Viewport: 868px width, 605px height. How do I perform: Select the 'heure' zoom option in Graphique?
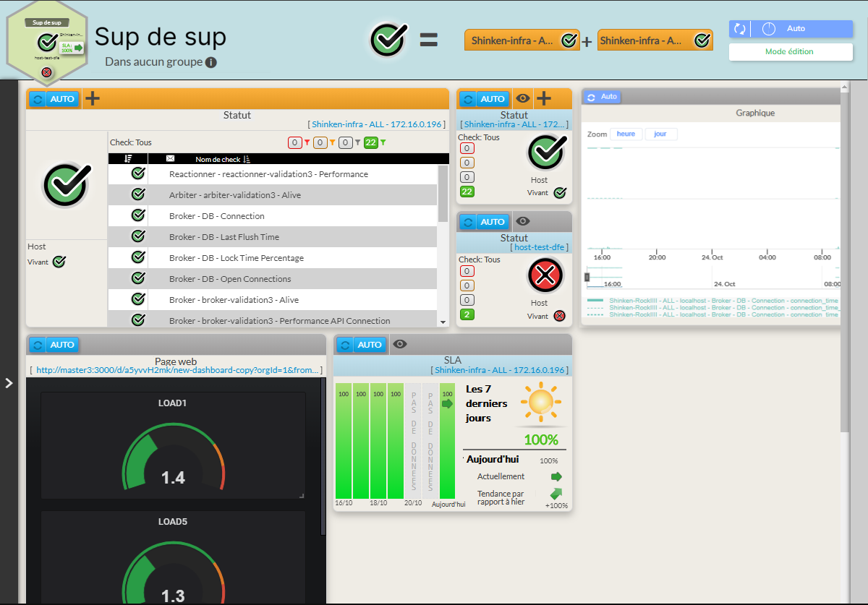pos(626,134)
